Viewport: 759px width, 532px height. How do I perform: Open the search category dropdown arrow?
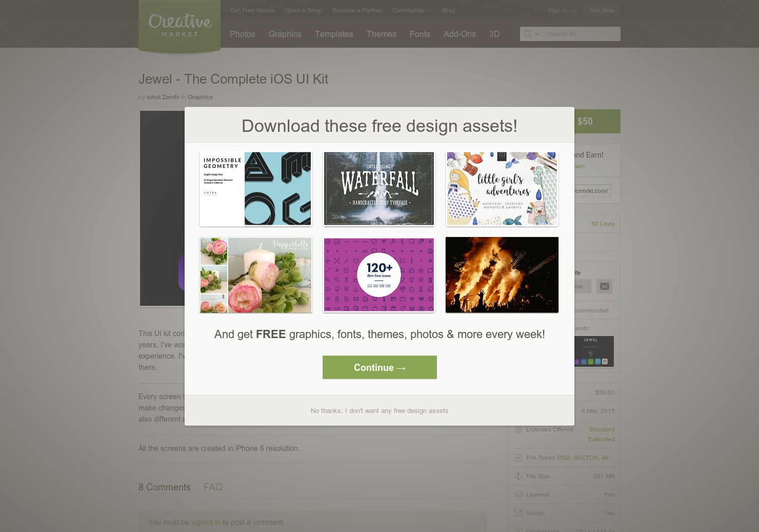(537, 34)
